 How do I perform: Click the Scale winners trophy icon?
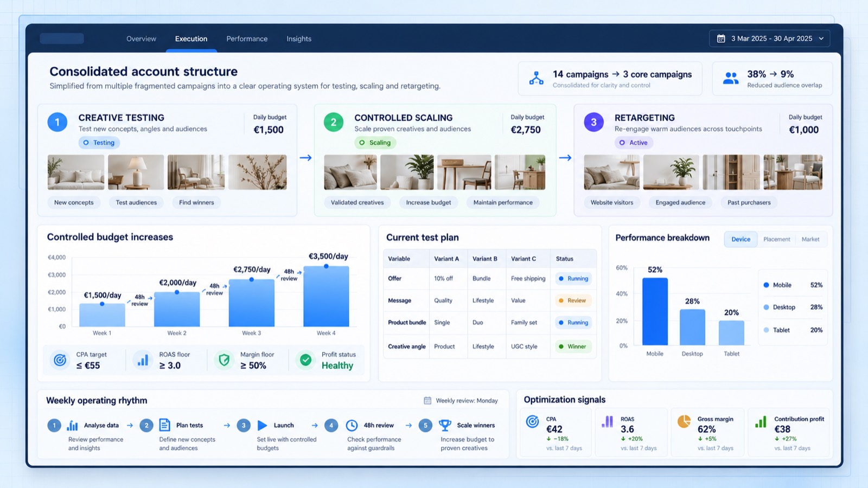pos(445,425)
